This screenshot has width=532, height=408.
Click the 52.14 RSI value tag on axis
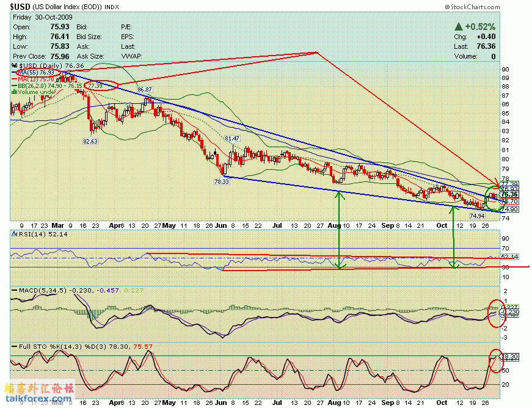509,257
